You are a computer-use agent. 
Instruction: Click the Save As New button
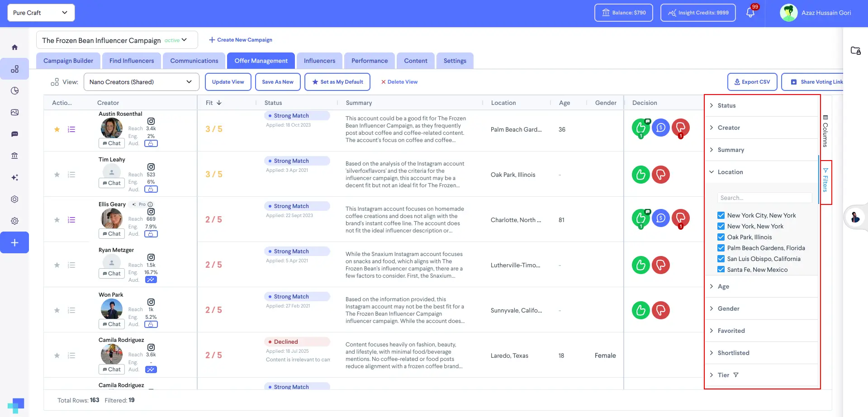pos(278,82)
